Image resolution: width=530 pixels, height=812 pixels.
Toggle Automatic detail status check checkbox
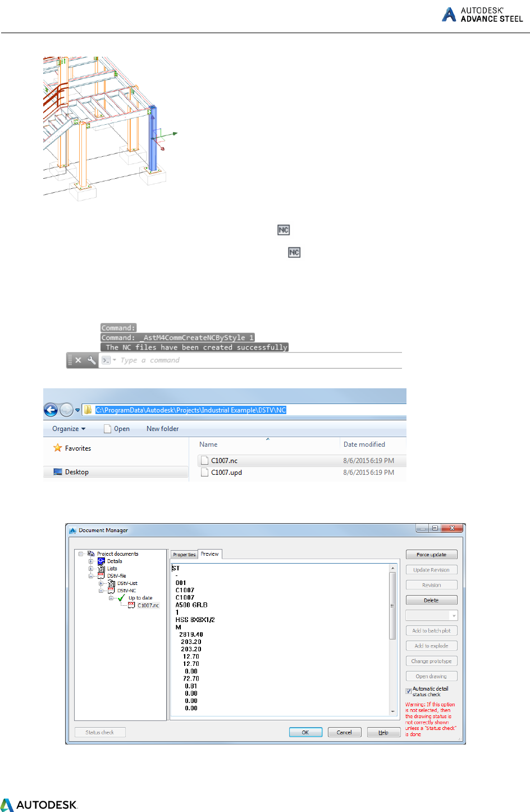click(409, 691)
